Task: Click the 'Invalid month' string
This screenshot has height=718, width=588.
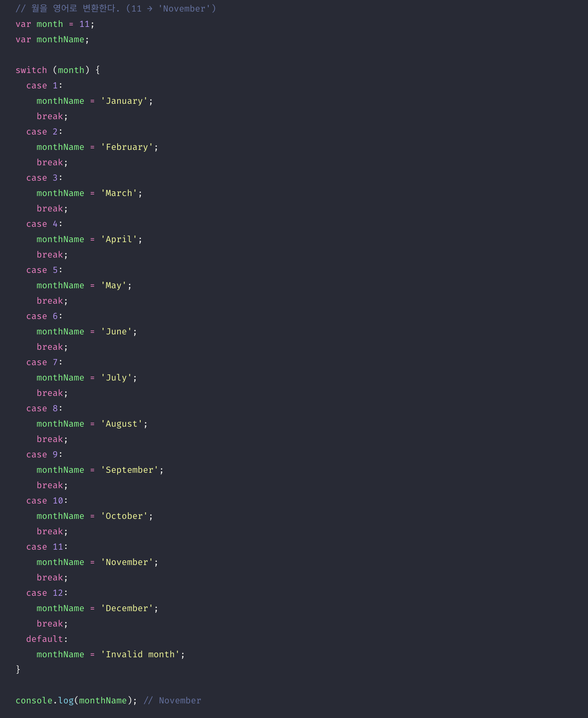Action: pos(140,654)
